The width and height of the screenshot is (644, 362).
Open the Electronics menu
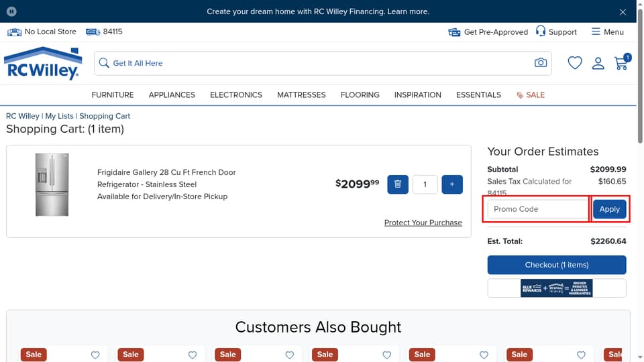235,95
